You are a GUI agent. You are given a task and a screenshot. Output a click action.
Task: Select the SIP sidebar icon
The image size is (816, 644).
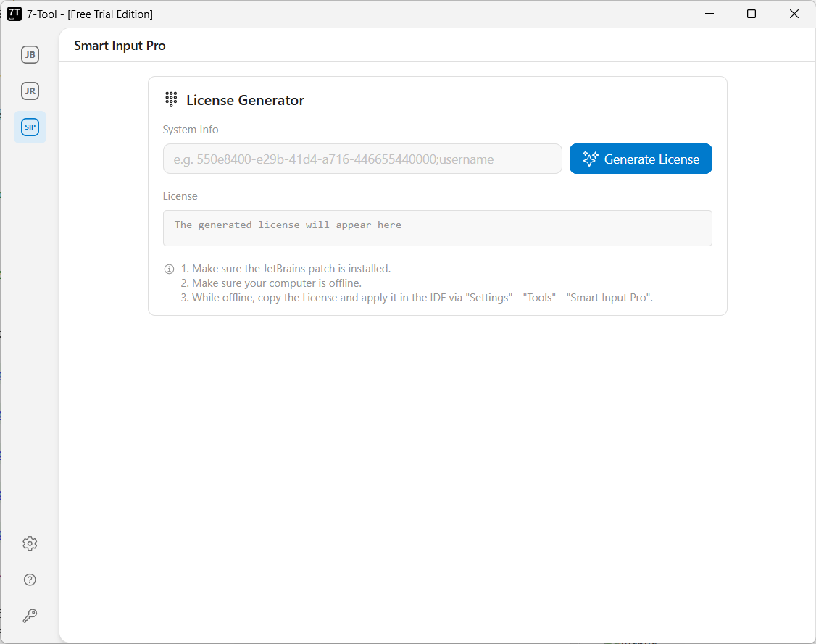click(30, 127)
